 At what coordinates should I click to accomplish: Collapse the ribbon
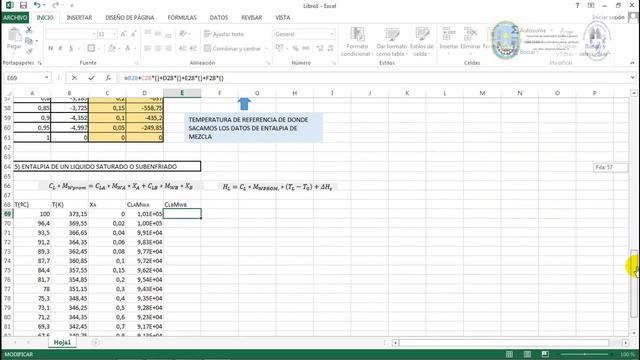click(632, 63)
